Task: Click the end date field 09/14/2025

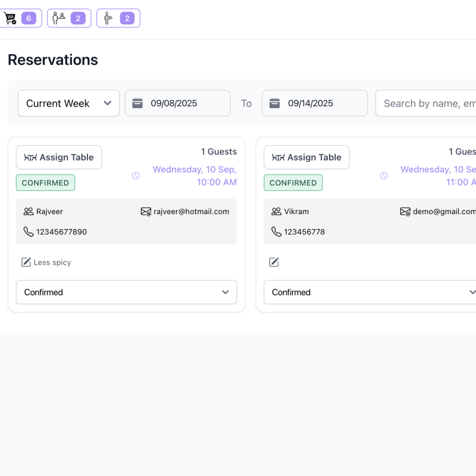Action: point(321,104)
